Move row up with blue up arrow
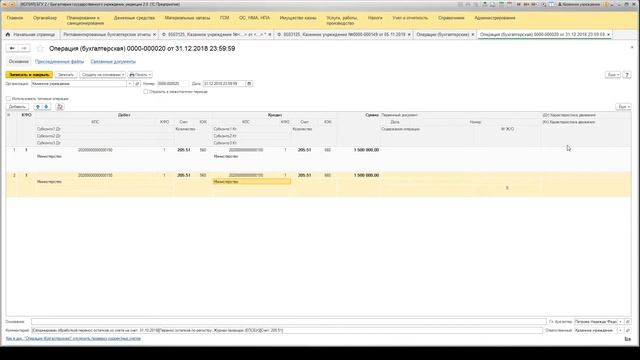 38,107
